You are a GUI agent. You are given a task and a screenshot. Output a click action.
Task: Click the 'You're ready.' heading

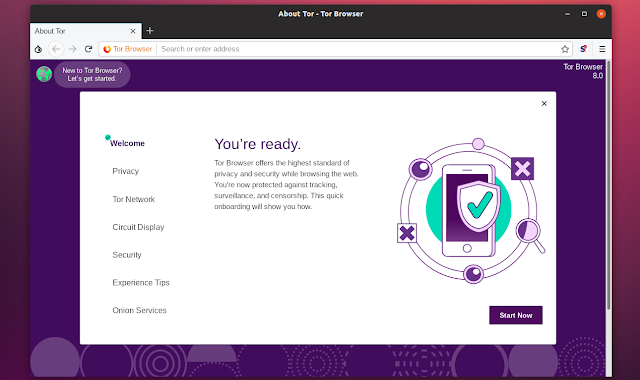258,144
